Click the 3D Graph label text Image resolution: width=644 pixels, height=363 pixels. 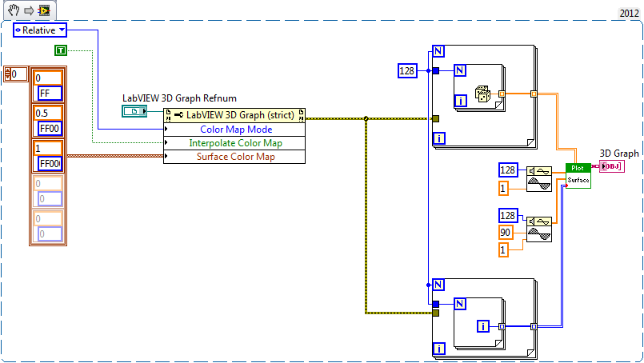(619, 154)
